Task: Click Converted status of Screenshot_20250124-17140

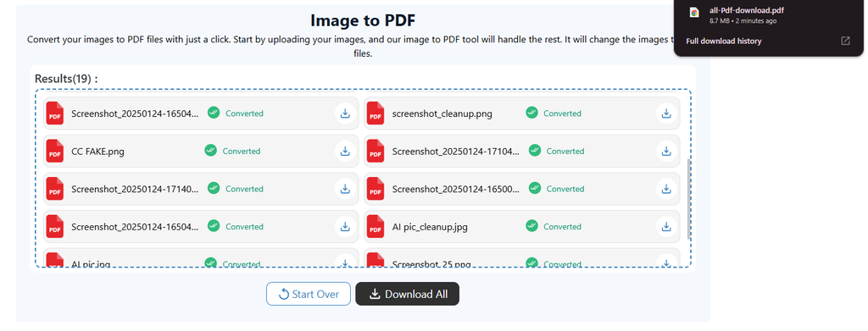Action: tap(244, 189)
